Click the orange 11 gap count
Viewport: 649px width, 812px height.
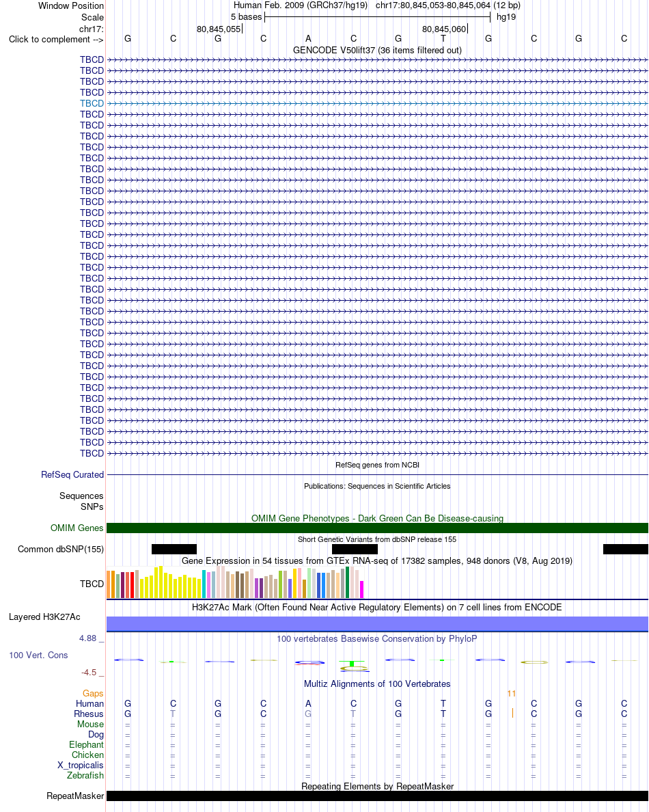click(x=511, y=693)
